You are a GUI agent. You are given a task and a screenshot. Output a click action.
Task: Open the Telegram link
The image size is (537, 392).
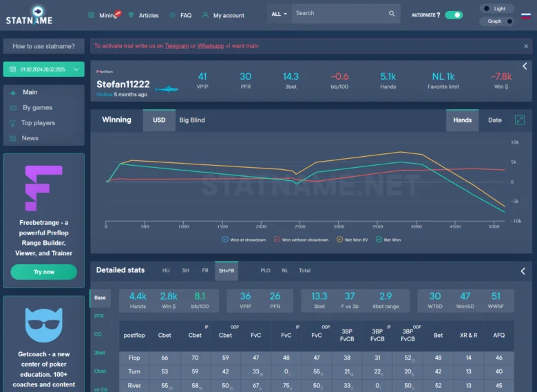point(177,46)
